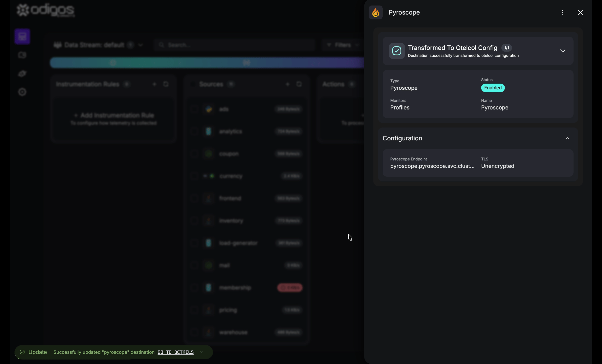Open the warehouse source row
The image size is (602, 364).
[x=247, y=332]
